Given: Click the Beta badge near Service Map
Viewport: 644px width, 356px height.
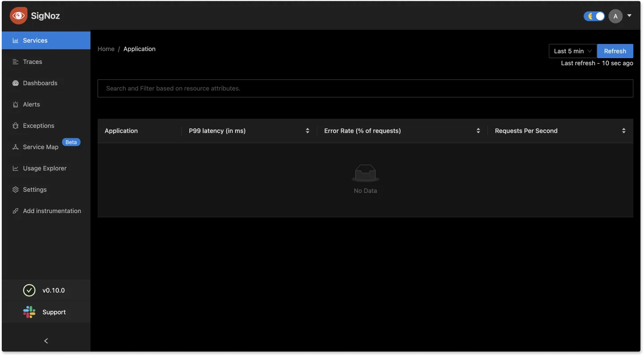Looking at the screenshot, I should pyautogui.click(x=71, y=142).
